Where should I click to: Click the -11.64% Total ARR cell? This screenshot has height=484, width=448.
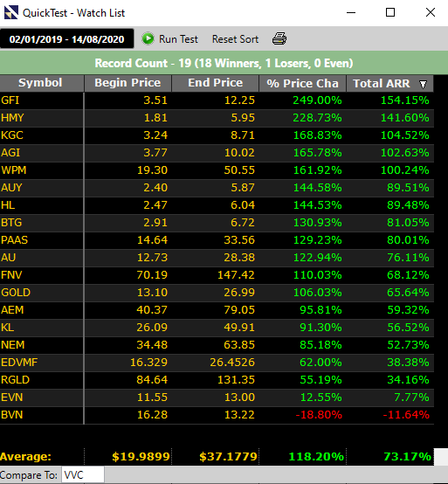click(x=390, y=415)
